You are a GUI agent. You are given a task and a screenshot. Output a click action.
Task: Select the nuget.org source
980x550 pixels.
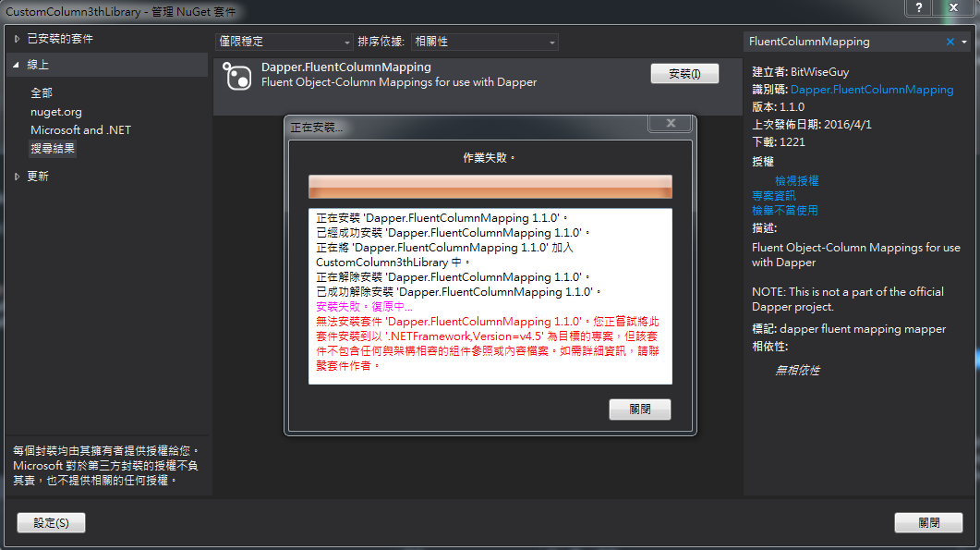(56, 112)
